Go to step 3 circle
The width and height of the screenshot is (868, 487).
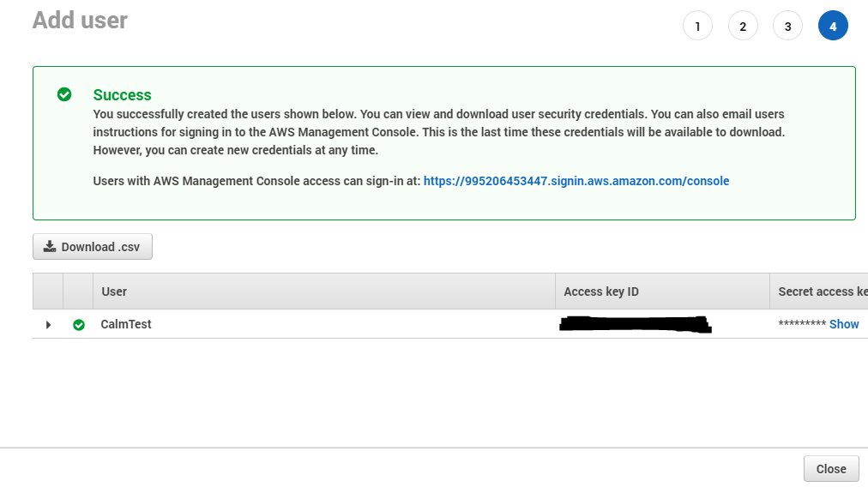[787, 26]
